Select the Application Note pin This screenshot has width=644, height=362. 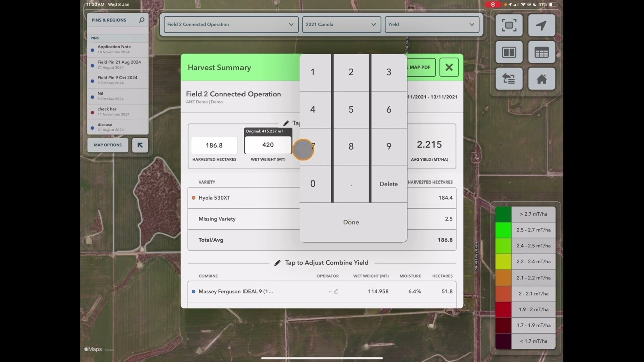tap(118, 49)
